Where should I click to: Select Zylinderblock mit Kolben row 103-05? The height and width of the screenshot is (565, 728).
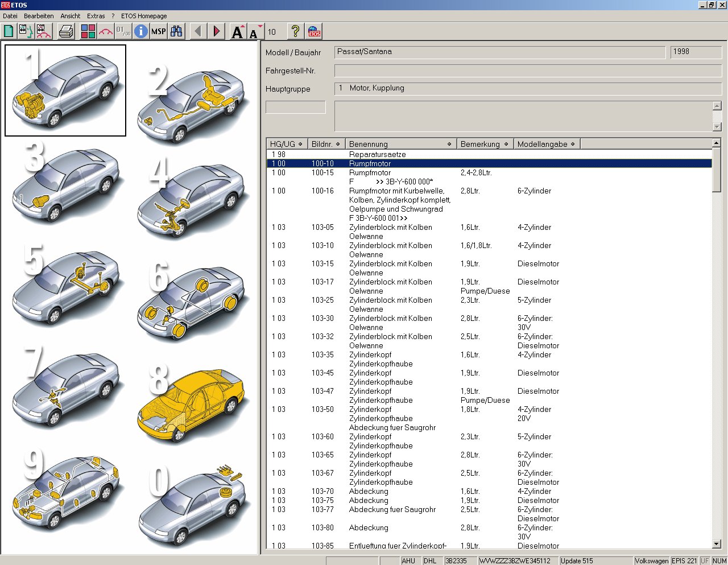point(489,232)
